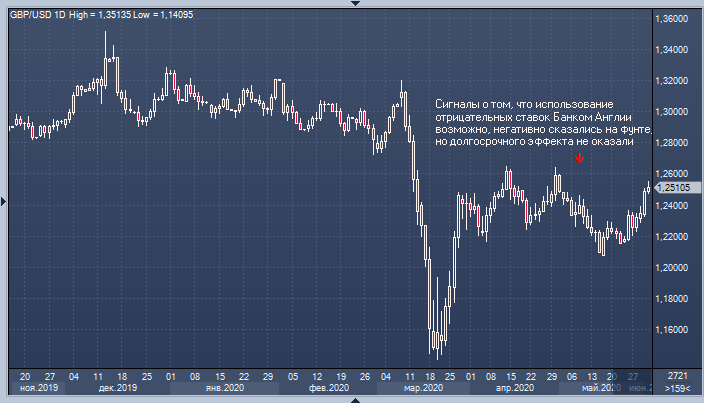Click the апр.2020 month label
Screen dimensions: 704x403
click(516, 388)
